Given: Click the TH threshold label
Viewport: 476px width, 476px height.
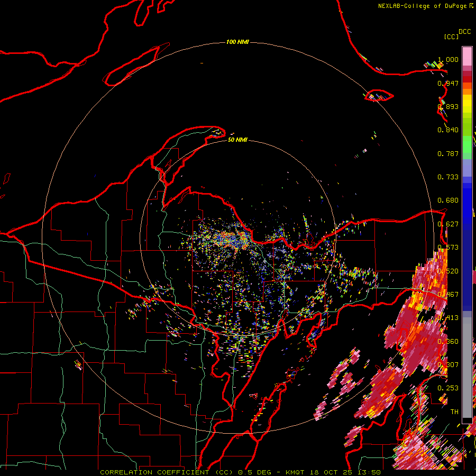Looking at the screenshot, I should coord(454,412).
